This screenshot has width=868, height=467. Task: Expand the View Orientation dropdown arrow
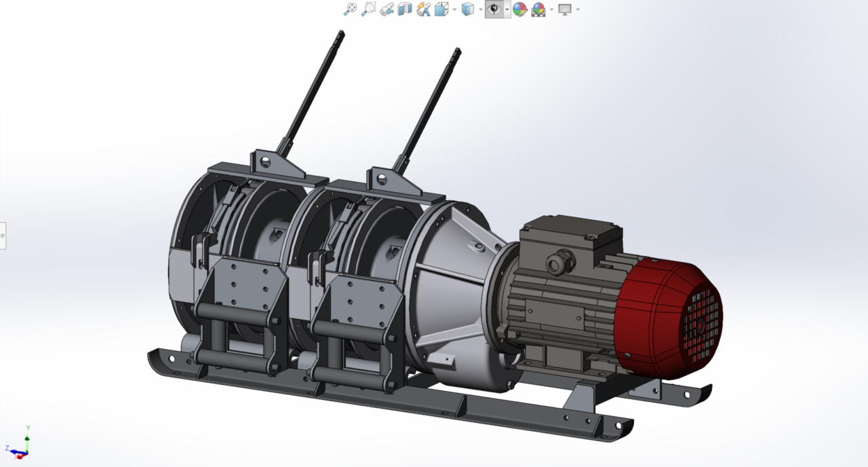pos(454,10)
